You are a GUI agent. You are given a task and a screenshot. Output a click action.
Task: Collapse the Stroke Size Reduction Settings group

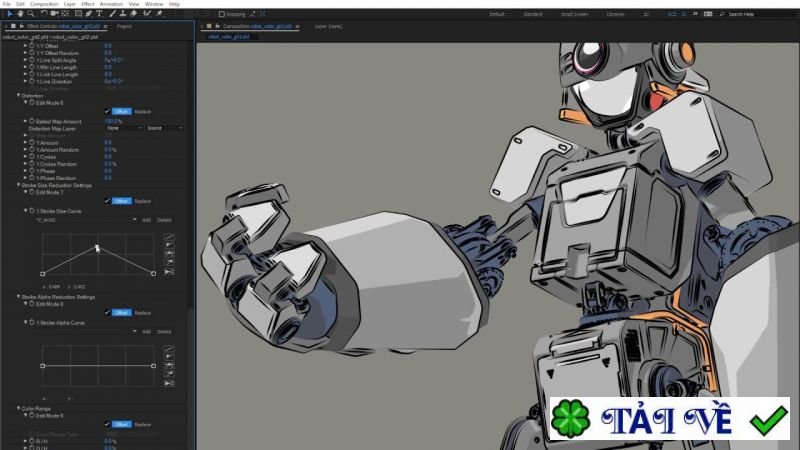18,185
